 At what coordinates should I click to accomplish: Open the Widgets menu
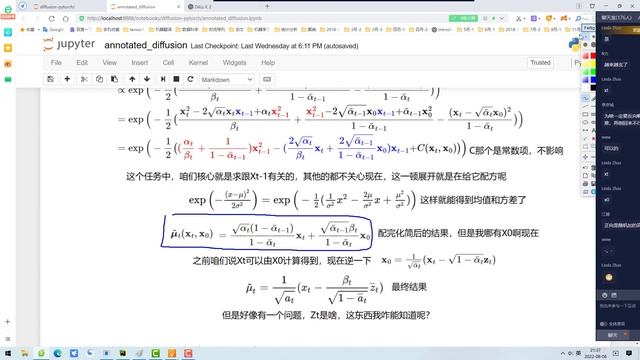click(x=234, y=62)
